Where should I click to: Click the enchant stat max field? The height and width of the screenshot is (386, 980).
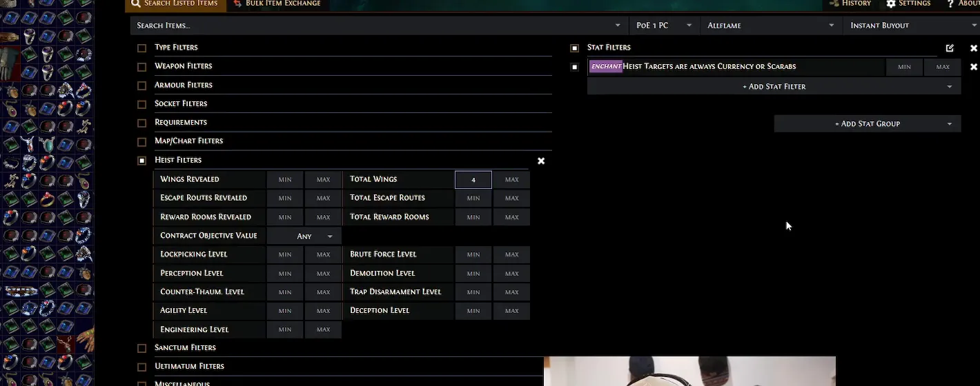pos(943,67)
